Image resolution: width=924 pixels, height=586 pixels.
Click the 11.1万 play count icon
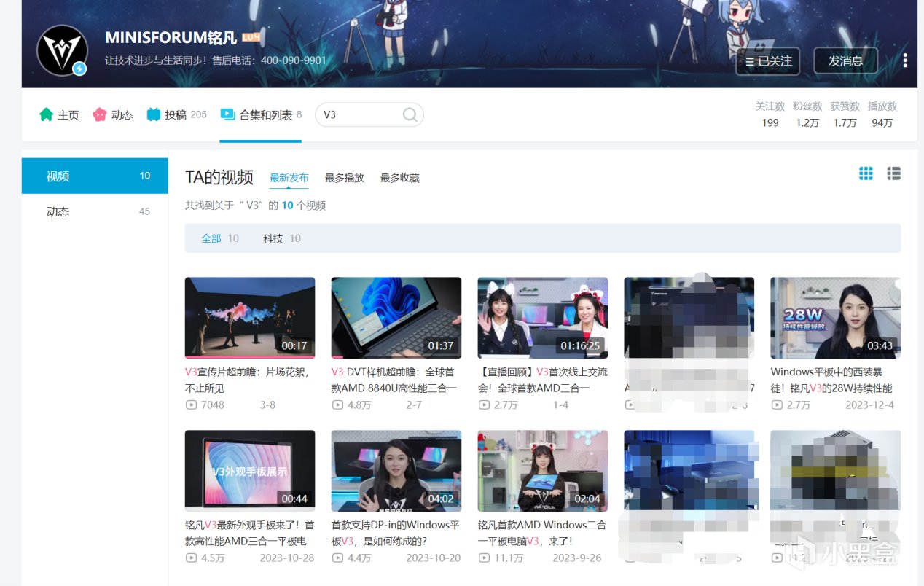(x=484, y=558)
